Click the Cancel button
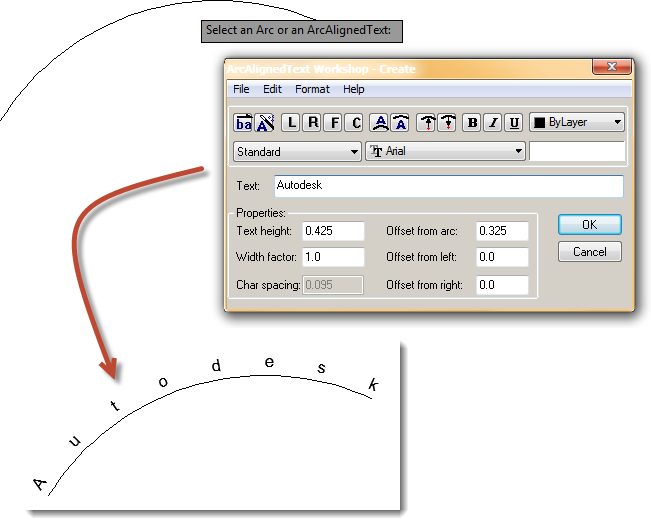This screenshot has height=519, width=651. pyautogui.click(x=590, y=252)
